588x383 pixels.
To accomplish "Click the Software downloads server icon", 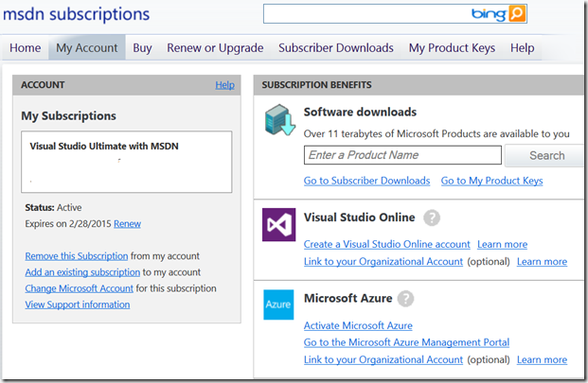I will (x=279, y=121).
